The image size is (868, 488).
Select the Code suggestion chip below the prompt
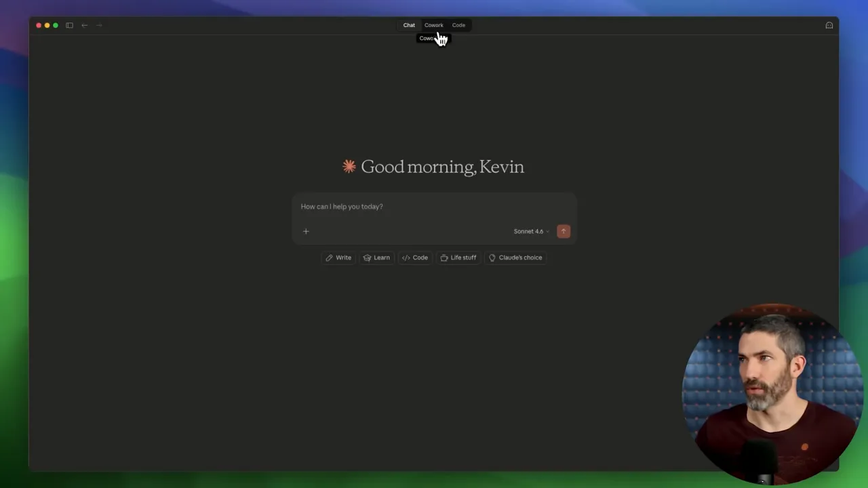point(415,258)
